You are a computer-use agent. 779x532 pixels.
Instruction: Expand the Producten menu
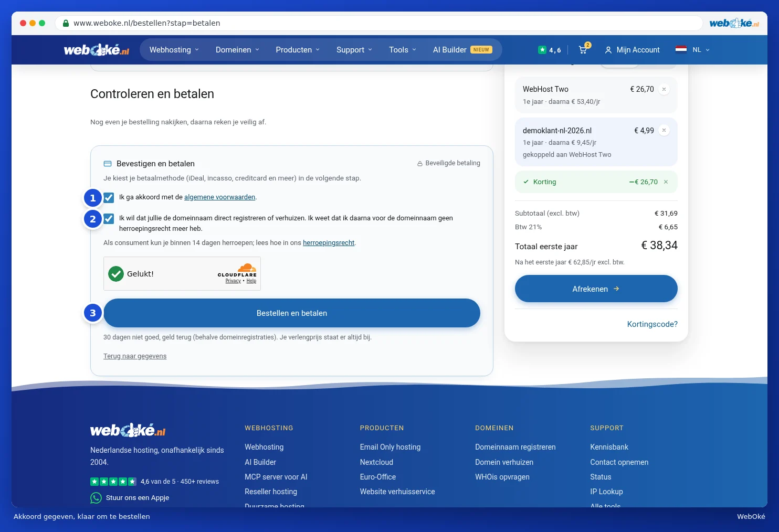[298, 50]
